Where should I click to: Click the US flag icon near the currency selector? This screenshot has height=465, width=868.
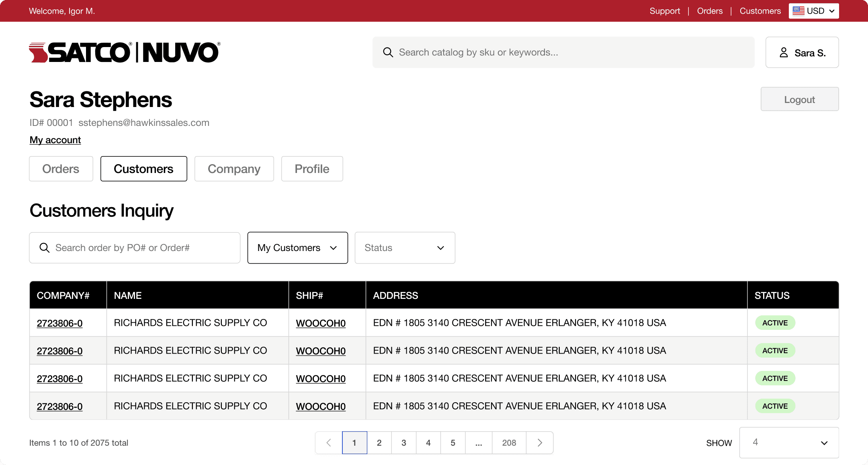click(798, 11)
